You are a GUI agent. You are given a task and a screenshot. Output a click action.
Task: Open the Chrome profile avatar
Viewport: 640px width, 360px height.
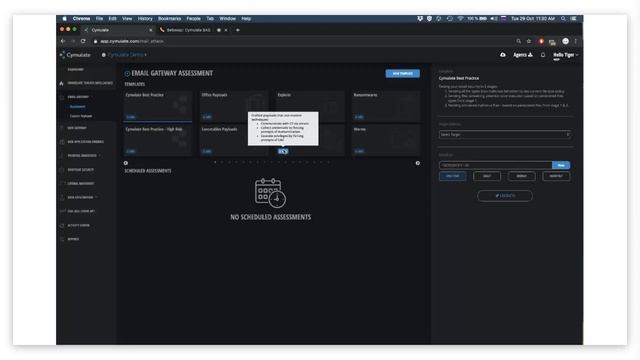tap(565, 41)
